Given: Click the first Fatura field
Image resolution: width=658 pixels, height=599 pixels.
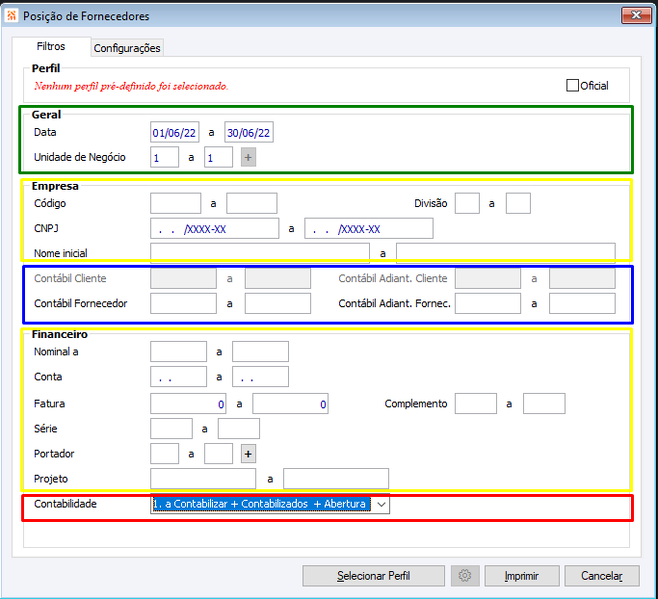Looking at the screenshot, I should 188,403.
